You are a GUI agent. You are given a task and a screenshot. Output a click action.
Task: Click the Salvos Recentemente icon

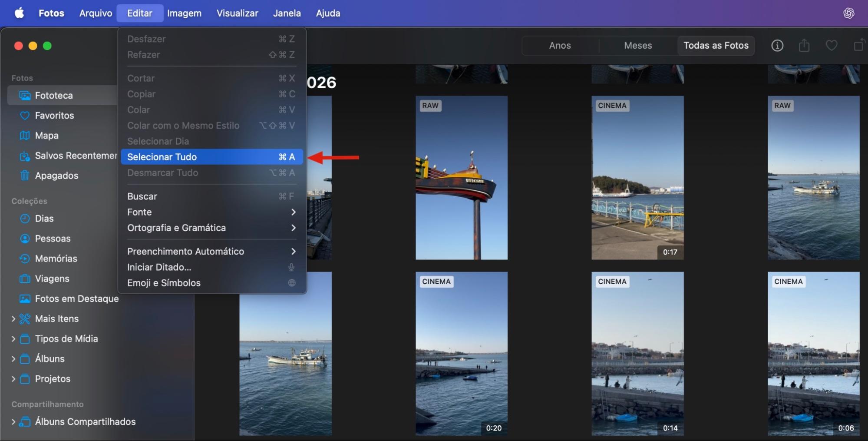coord(25,156)
